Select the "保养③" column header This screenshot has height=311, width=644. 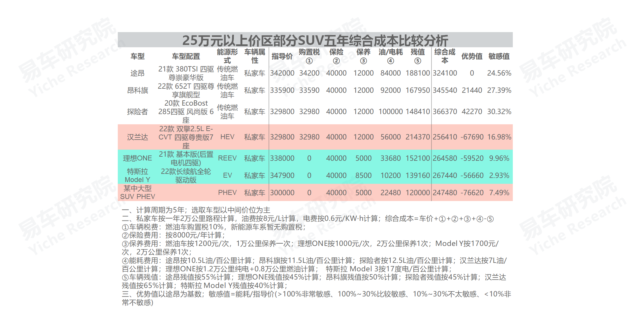pyautogui.click(x=364, y=56)
